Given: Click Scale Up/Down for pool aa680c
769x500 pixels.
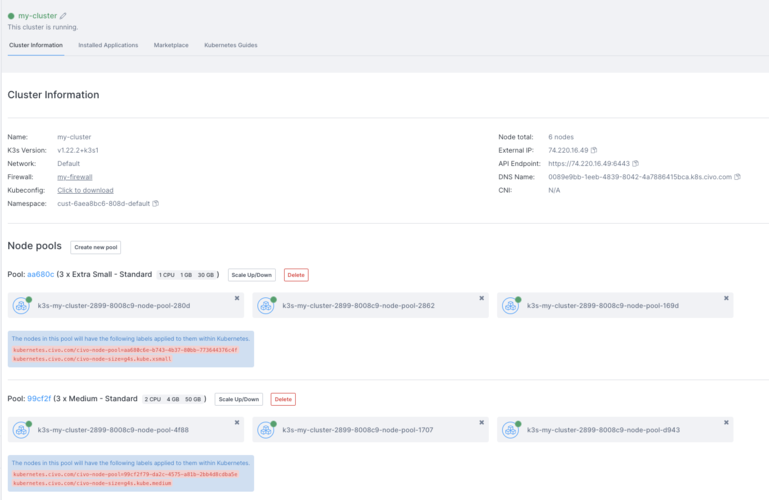Looking at the screenshot, I should click(x=252, y=275).
